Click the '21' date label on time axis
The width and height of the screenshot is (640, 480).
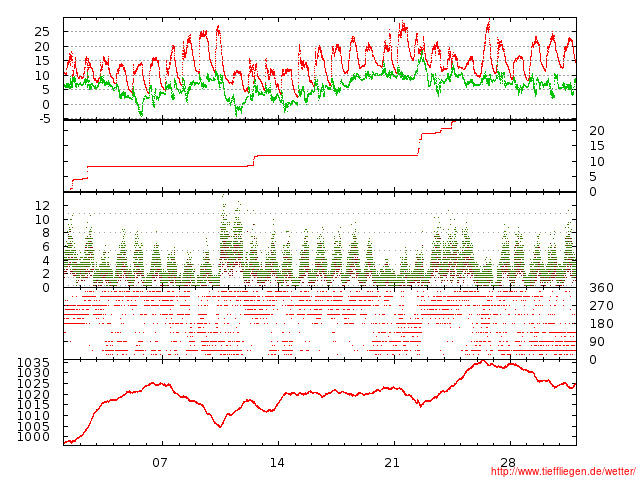[x=392, y=463]
